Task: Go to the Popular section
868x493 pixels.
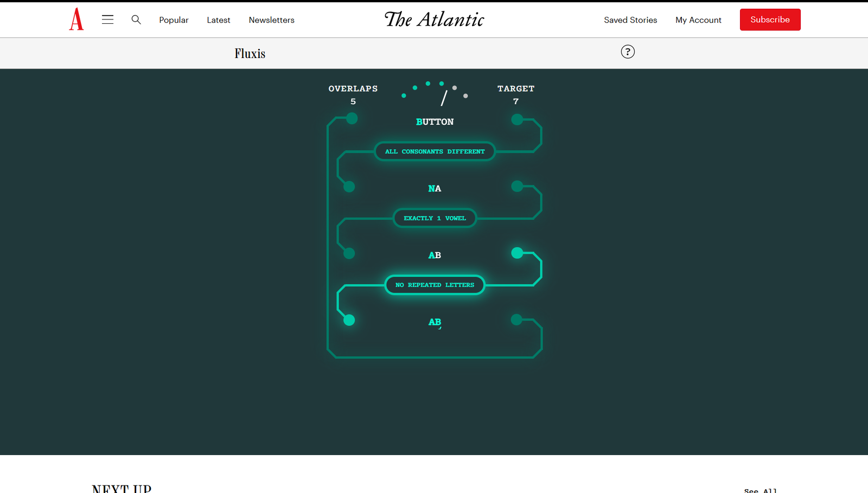Action: pos(174,20)
